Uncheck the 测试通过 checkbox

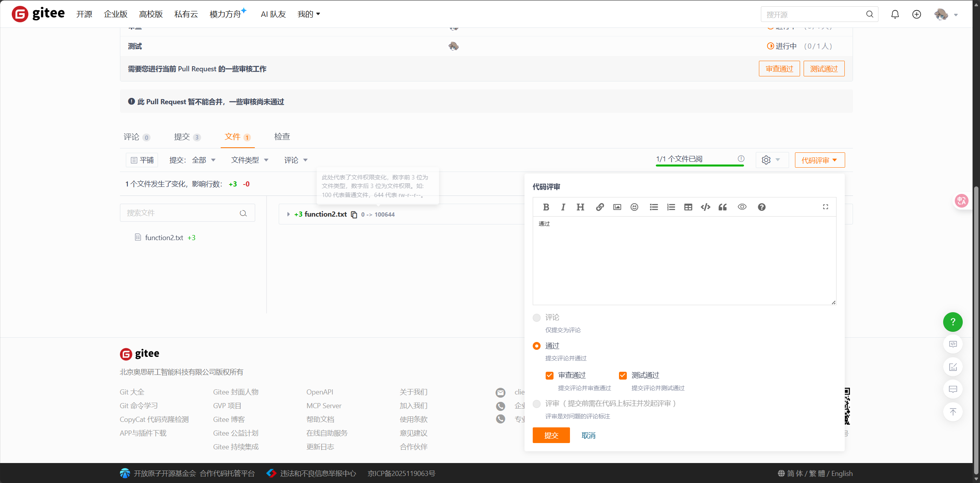pyautogui.click(x=622, y=376)
